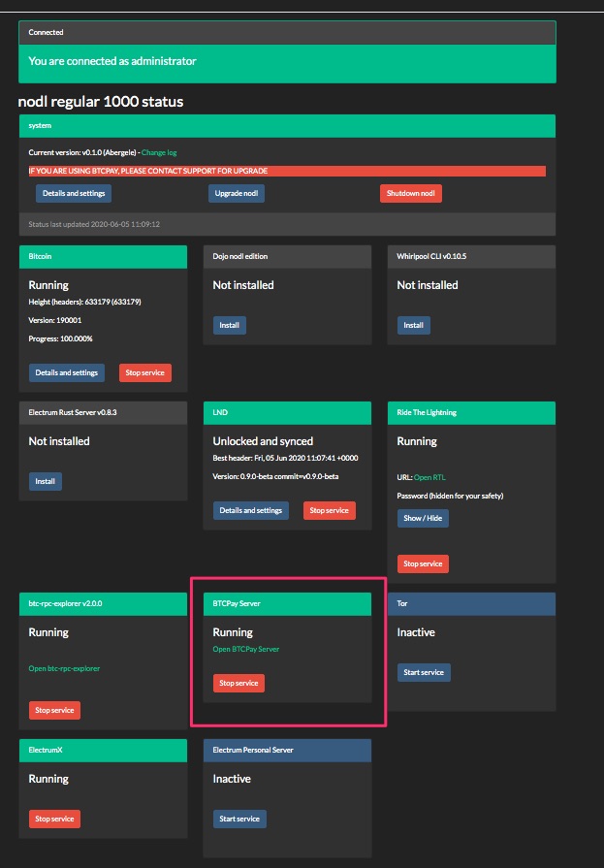Stop the Bitcoin service
This screenshot has width=604, height=868.
(145, 372)
